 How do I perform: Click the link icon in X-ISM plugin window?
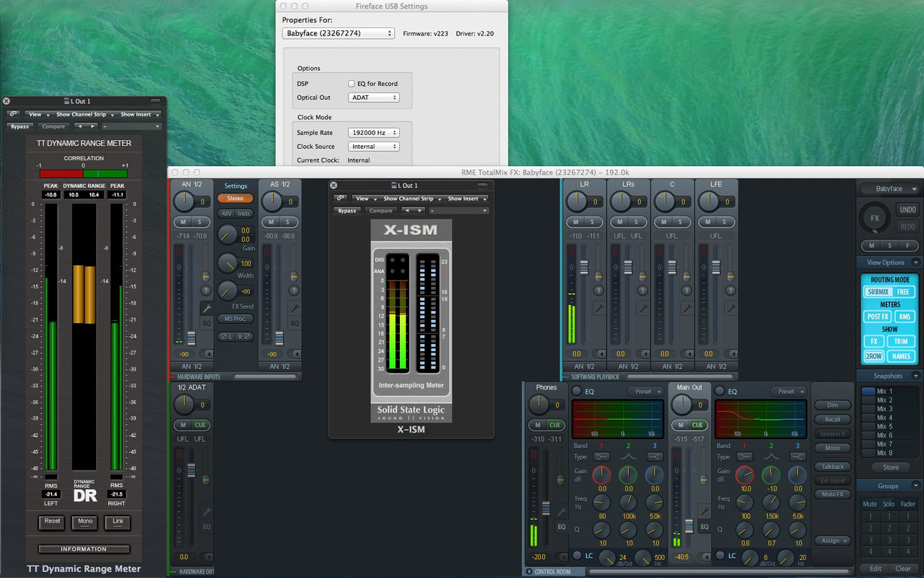(x=341, y=199)
